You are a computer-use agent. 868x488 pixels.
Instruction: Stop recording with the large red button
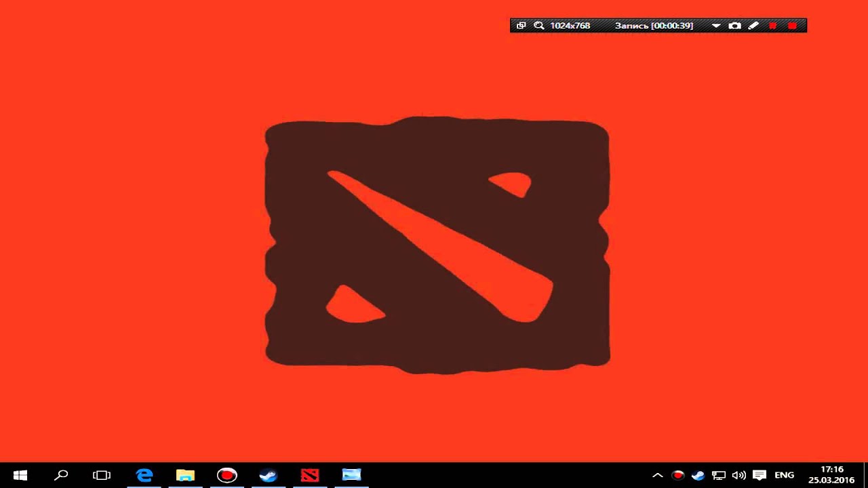(792, 26)
